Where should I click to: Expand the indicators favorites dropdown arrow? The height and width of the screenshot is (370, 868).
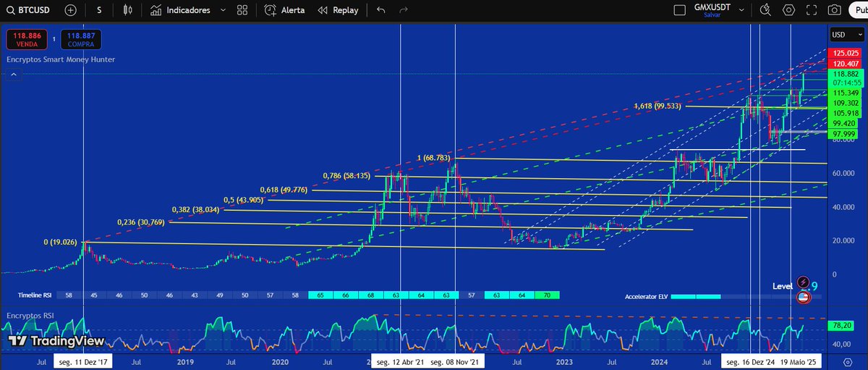222,11
